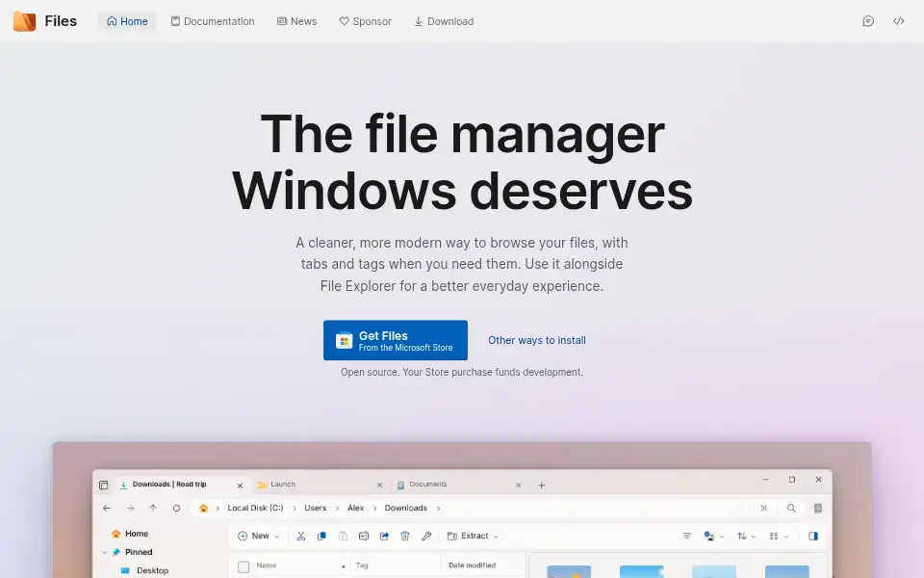Select Pinned in the Files sidebar
924x578 pixels.
coord(139,552)
